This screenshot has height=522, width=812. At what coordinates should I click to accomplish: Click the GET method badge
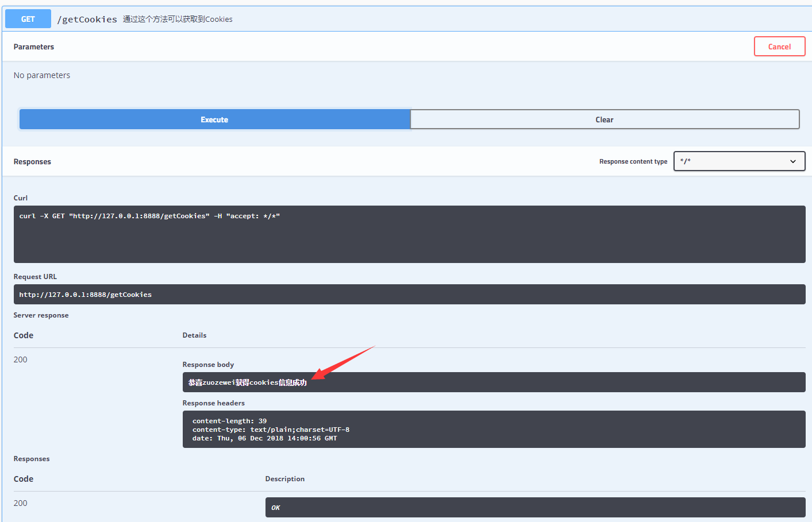[28, 19]
